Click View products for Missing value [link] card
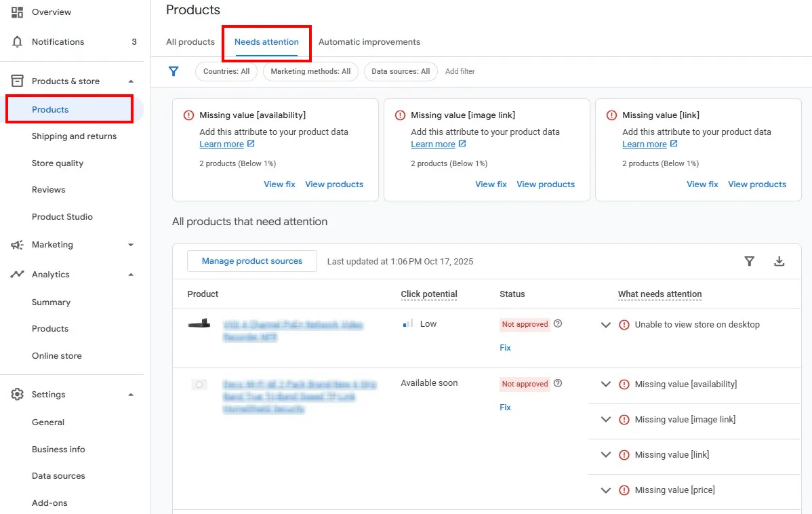The width and height of the screenshot is (812, 514). pos(757,184)
